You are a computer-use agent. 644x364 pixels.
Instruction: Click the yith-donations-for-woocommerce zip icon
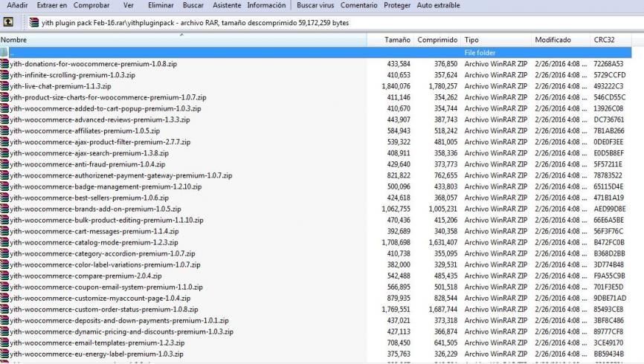tap(5, 64)
